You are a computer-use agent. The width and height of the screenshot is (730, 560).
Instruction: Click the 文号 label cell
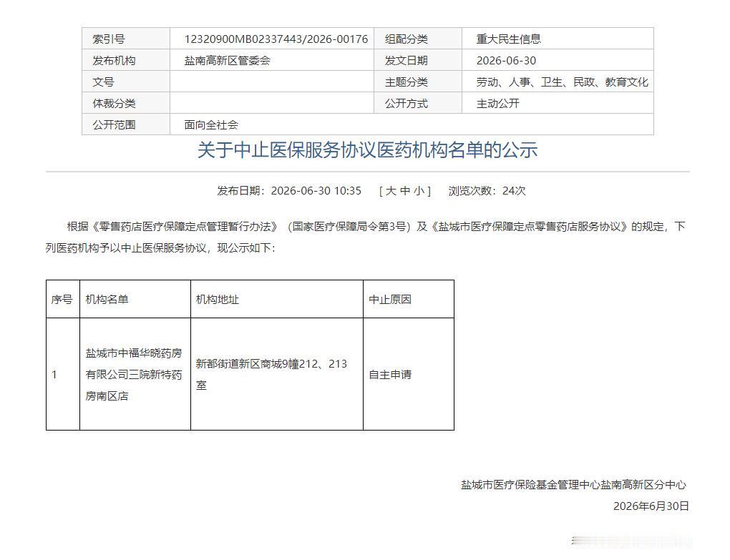(x=126, y=82)
